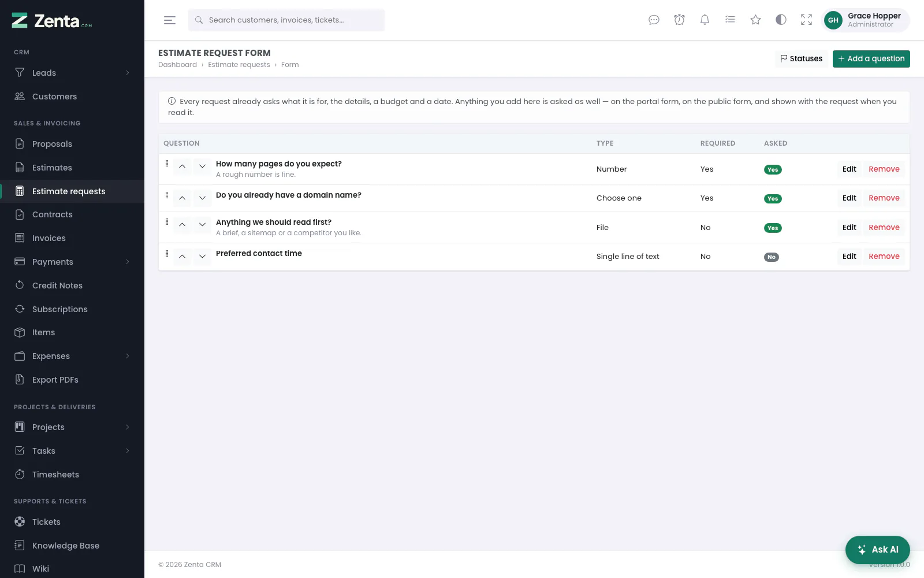Click the Add a question button
Viewport: 924px width, 578px height.
[x=871, y=59]
